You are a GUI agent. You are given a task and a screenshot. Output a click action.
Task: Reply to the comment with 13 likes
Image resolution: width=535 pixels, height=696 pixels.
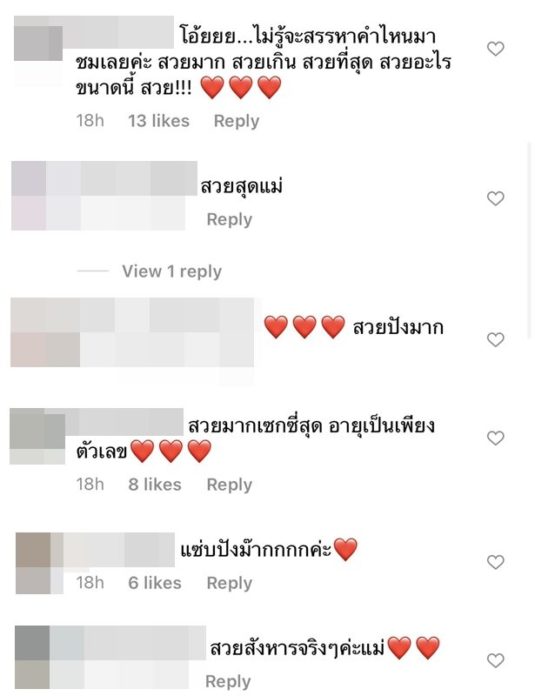236,121
